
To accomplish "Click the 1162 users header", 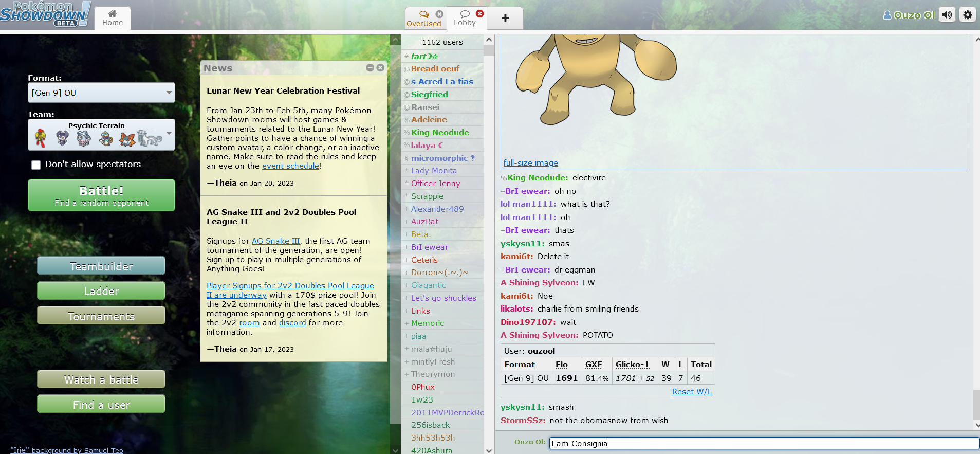I will [x=442, y=42].
